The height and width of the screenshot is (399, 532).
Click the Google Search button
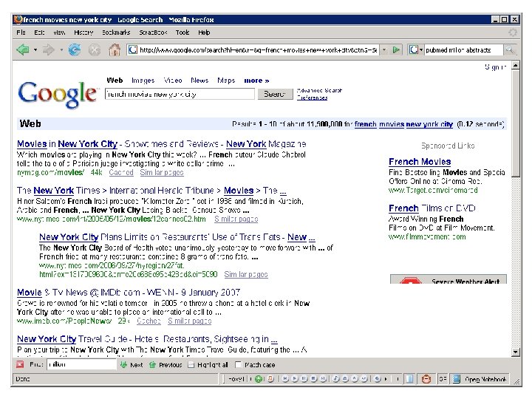coord(275,94)
